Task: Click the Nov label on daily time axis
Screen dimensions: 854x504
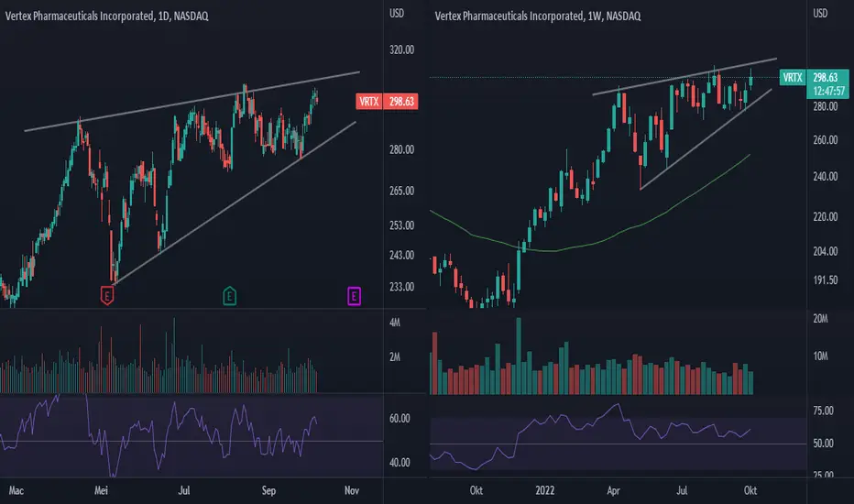Action: click(352, 490)
